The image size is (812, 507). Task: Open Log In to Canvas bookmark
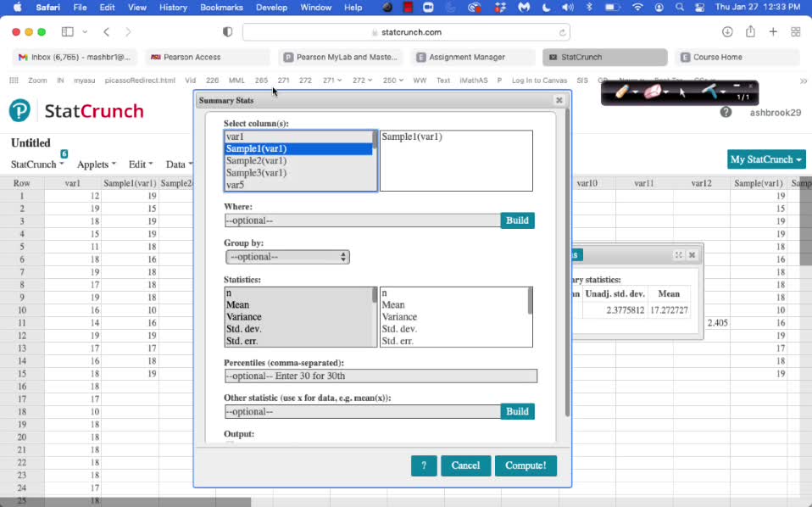click(539, 81)
